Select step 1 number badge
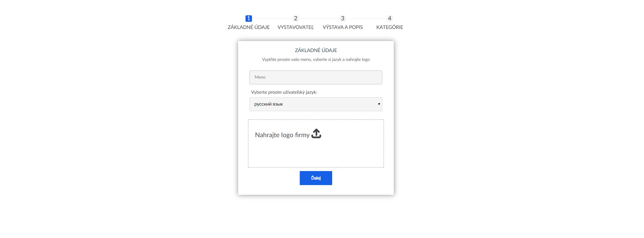The image size is (644, 238). tap(249, 19)
